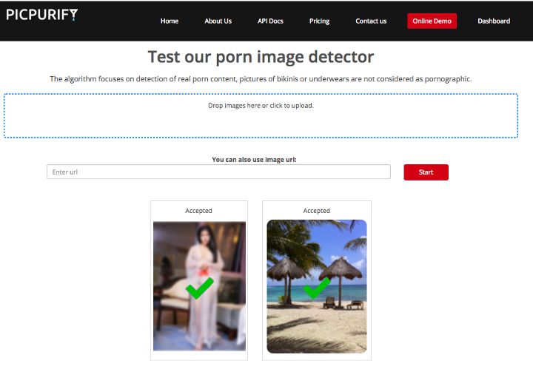This screenshot has height=392, width=533.
Task: Open API Docs from navigation
Action: (270, 21)
